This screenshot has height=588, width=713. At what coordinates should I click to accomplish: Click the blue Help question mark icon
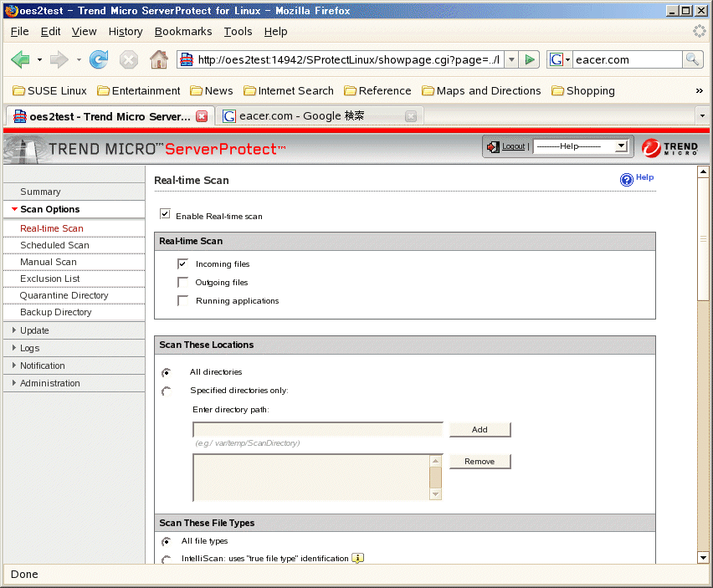[627, 180]
